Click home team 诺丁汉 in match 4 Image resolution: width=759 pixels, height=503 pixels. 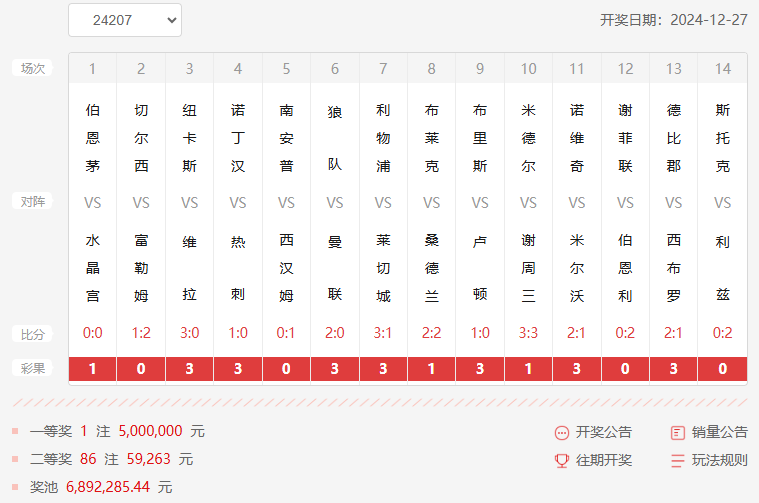click(238, 138)
